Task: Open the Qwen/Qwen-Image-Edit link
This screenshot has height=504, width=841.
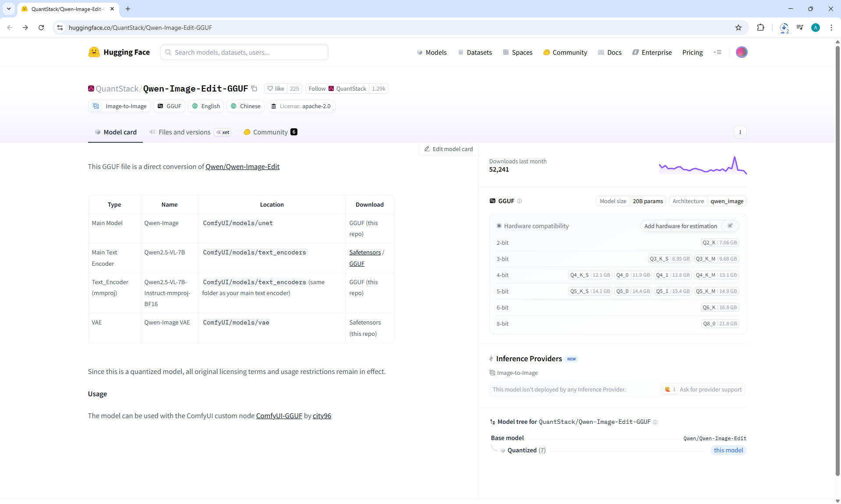Action: click(x=242, y=166)
